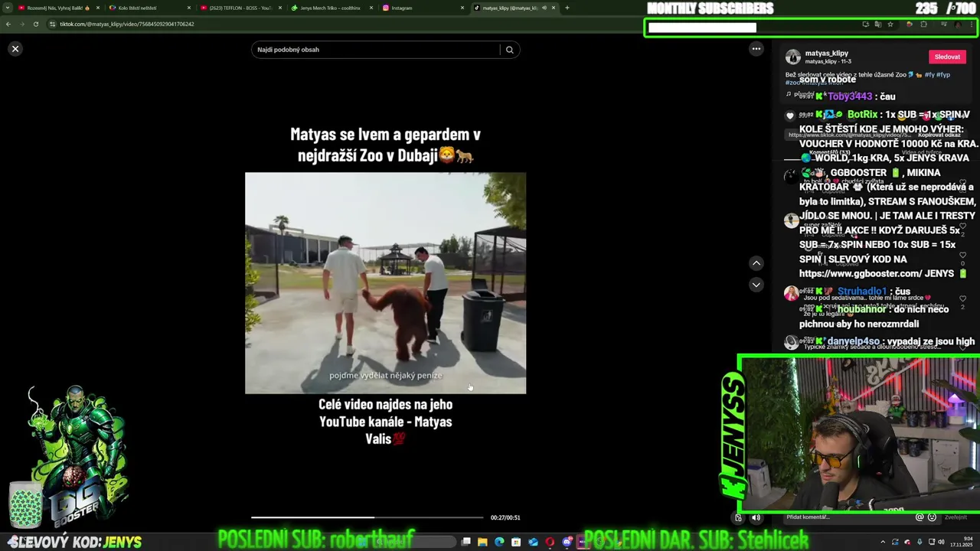The height and width of the screenshot is (551, 980).
Task: Expand the tab search dropdown arrow
Action: pos(7,8)
